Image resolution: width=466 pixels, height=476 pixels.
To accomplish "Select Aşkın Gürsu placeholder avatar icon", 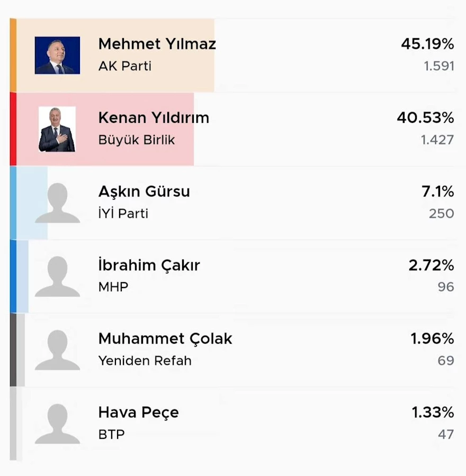I will tap(57, 203).
